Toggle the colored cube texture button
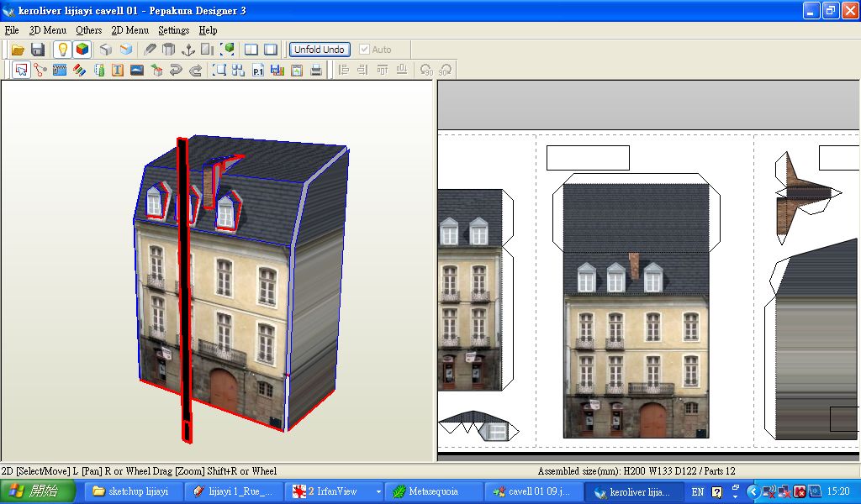 (82, 50)
